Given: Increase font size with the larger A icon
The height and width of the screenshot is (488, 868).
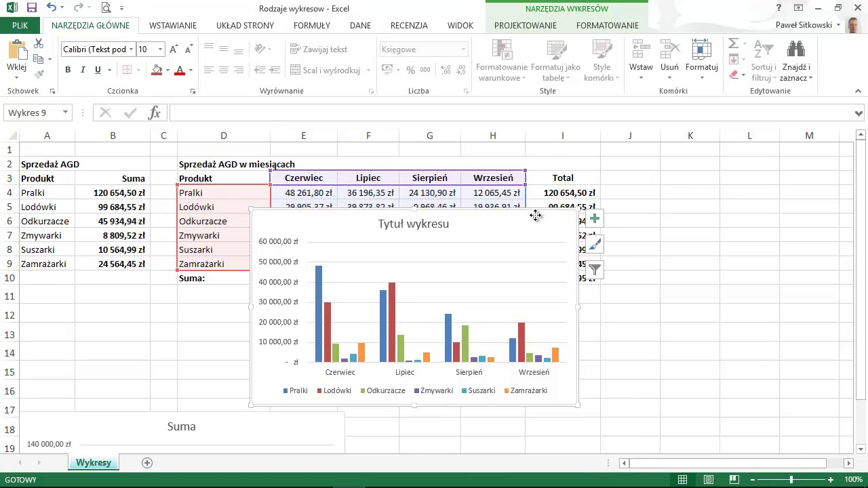Looking at the screenshot, I should [x=174, y=49].
